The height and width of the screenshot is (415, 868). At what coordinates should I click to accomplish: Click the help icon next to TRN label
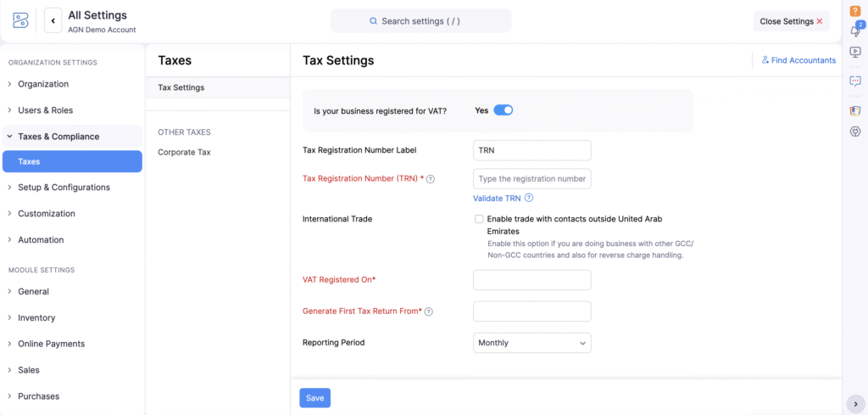pos(430,179)
